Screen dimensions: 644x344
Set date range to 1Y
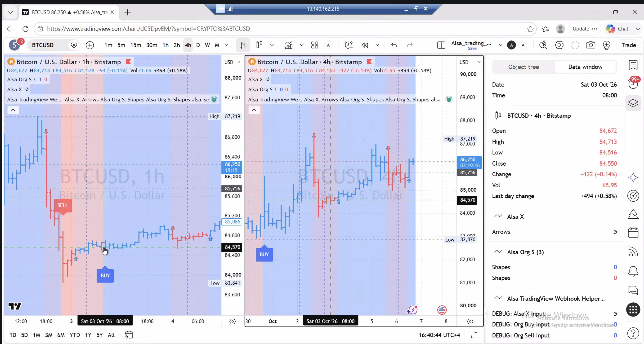tap(88, 335)
